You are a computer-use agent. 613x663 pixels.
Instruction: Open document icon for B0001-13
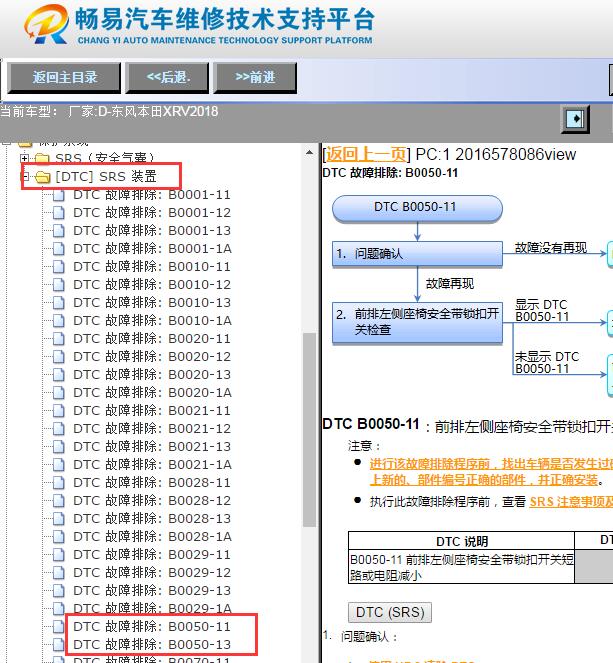(x=59, y=231)
